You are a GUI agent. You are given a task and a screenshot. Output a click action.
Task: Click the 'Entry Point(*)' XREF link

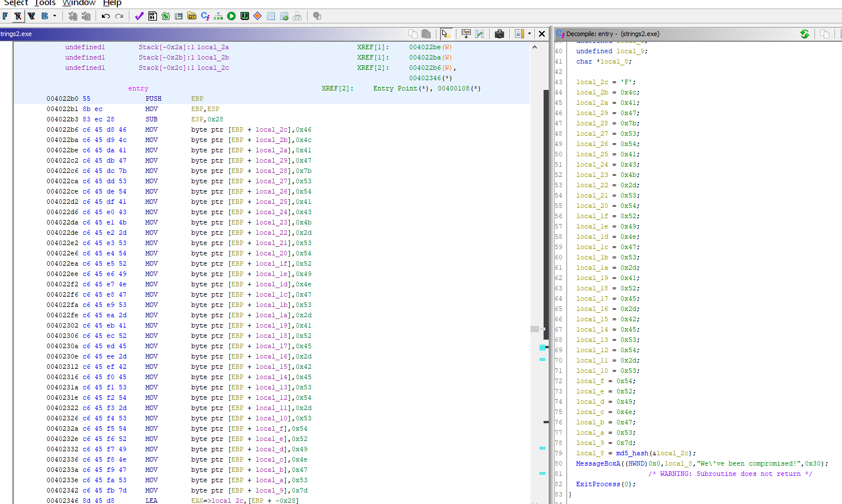tap(402, 88)
